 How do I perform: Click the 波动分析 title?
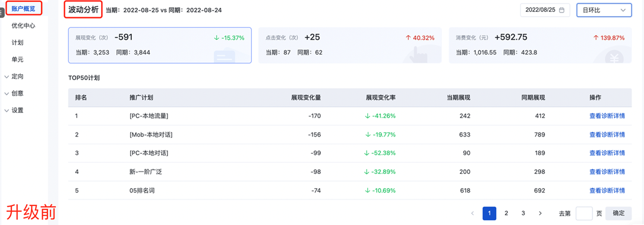pyautogui.click(x=83, y=10)
